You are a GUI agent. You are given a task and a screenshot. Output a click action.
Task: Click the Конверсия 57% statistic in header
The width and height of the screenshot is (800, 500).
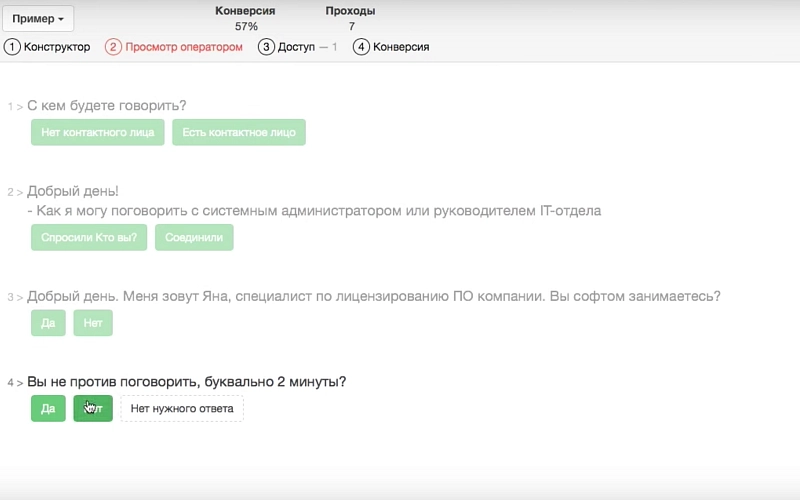[x=246, y=18]
